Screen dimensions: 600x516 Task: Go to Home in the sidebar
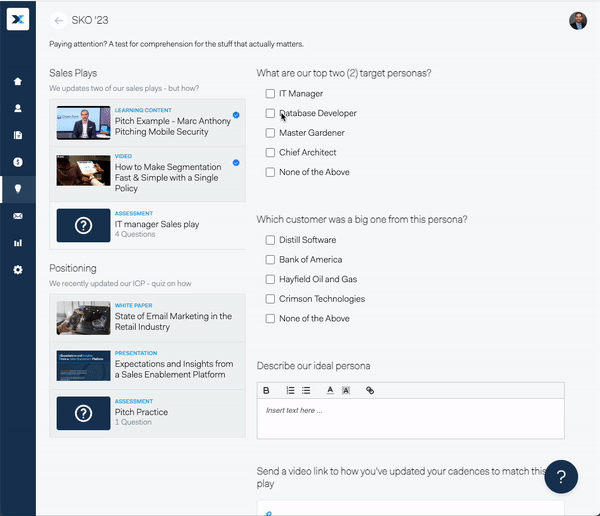[x=18, y=81]
